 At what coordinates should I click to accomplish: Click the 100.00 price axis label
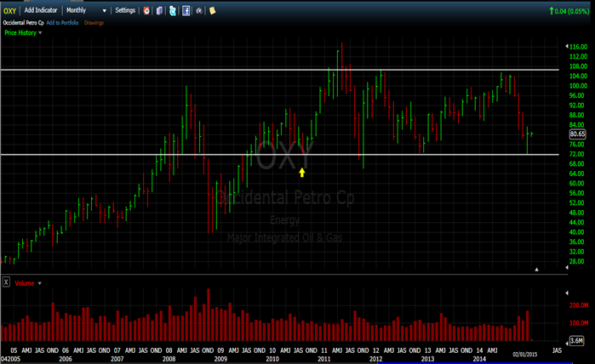[x=578, y=86]
